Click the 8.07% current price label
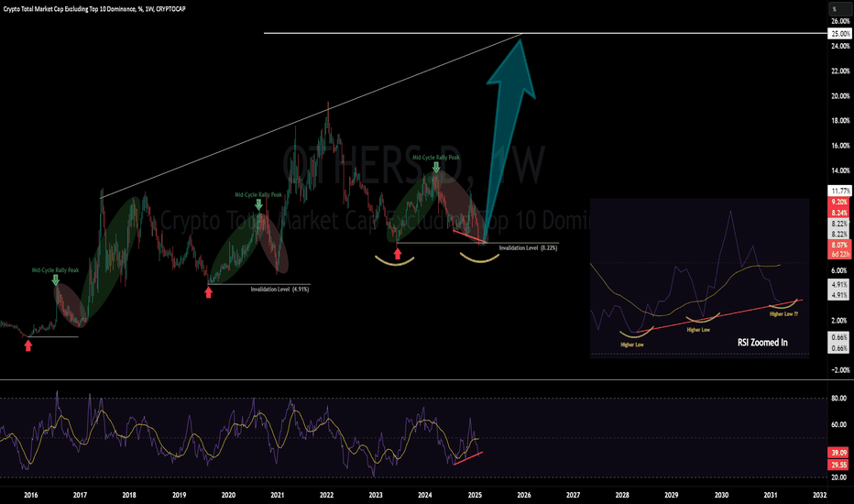 [839, 246]
